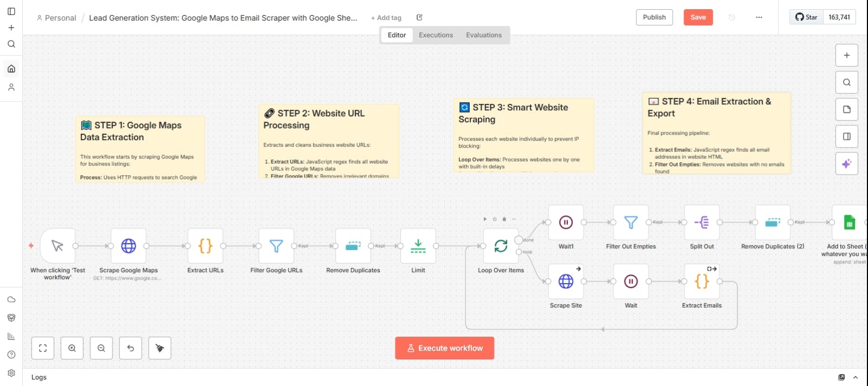Click Add tag field
Viewport: 868px width, 386px height.
pos(386,18)
